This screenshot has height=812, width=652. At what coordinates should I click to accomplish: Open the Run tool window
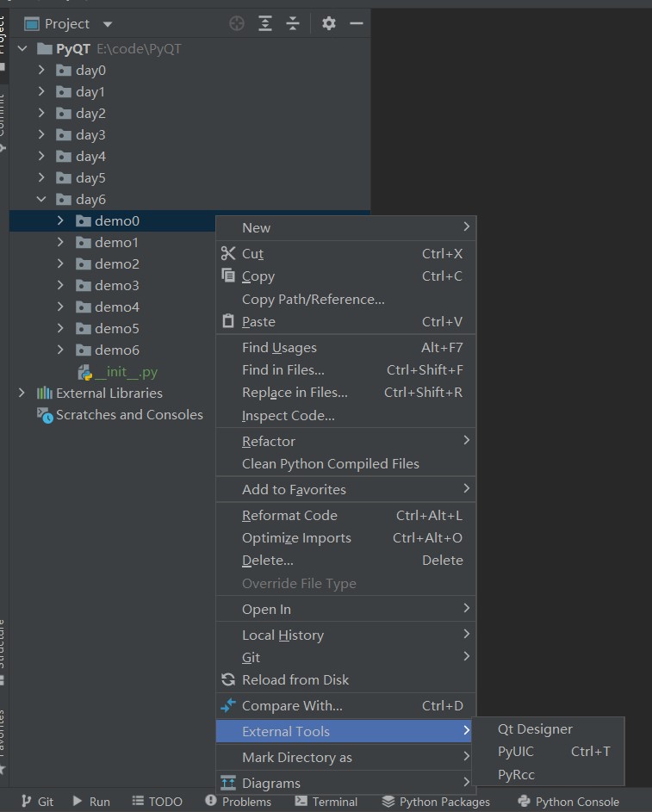91,801
